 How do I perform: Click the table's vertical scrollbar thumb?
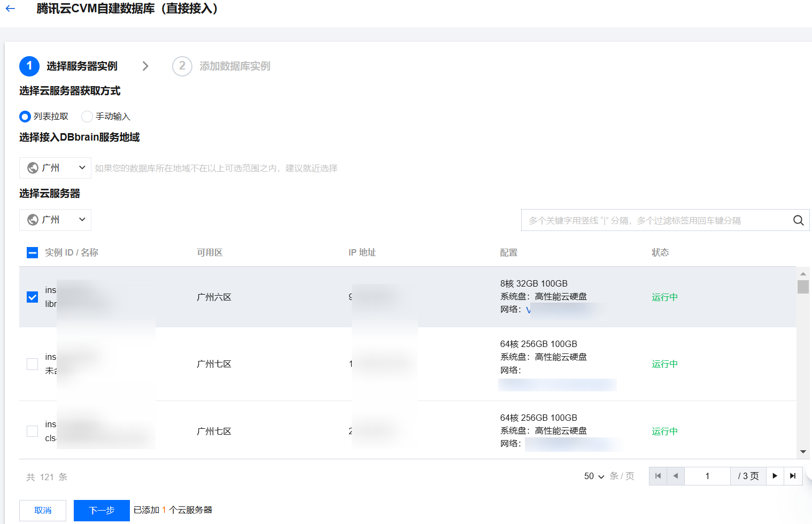click(x=803, y=287)
